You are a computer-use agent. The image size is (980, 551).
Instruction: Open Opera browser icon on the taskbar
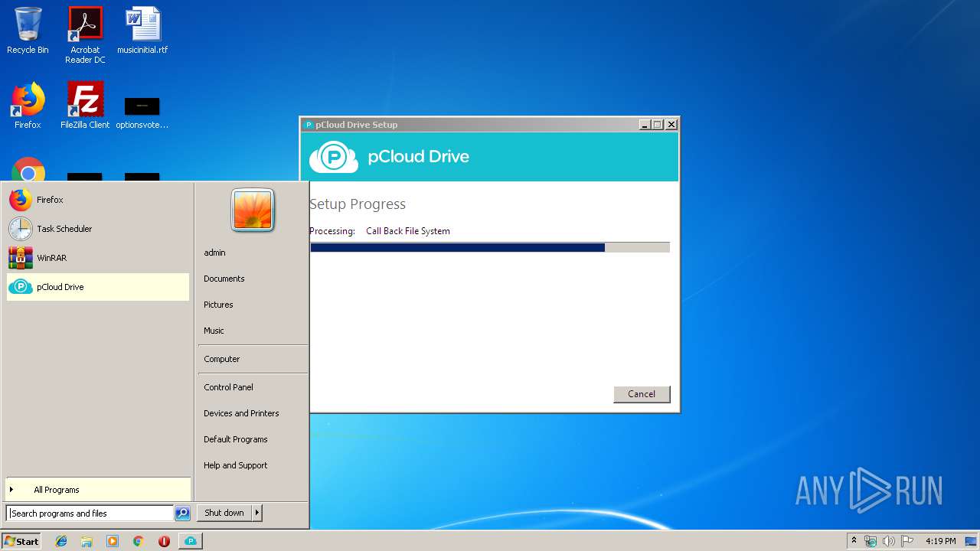pos(164,541)
